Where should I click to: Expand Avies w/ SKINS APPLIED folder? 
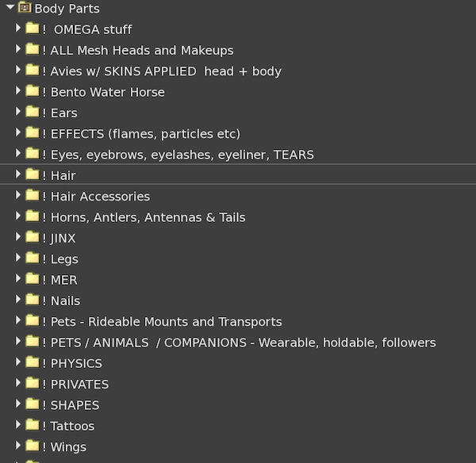(18, 70)
